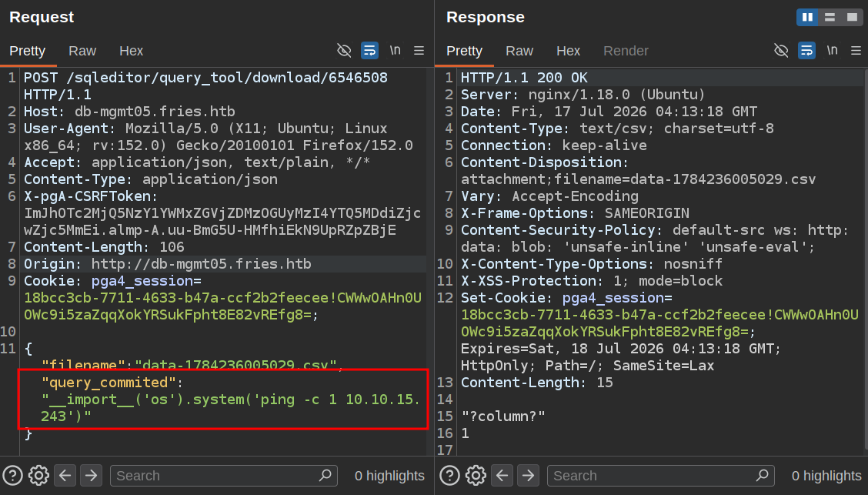
Task: Click the 'X-pgA-CSRFToken' header name
Action: [x=87, y=196]
